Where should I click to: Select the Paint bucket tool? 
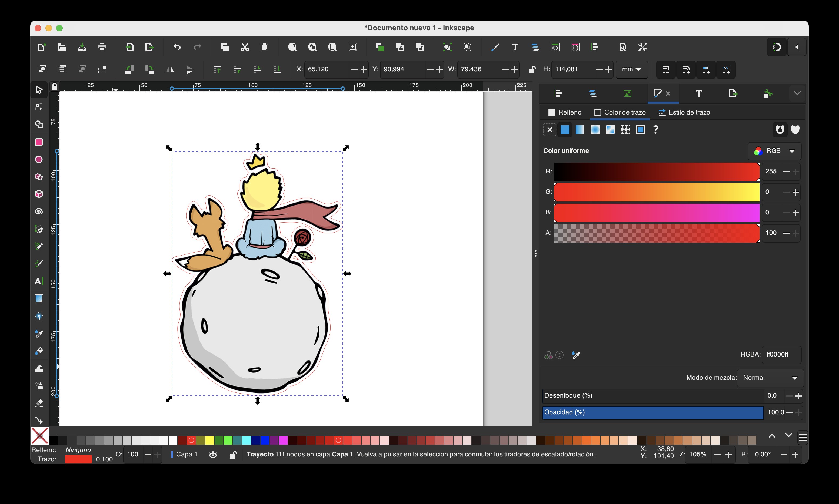39,351
